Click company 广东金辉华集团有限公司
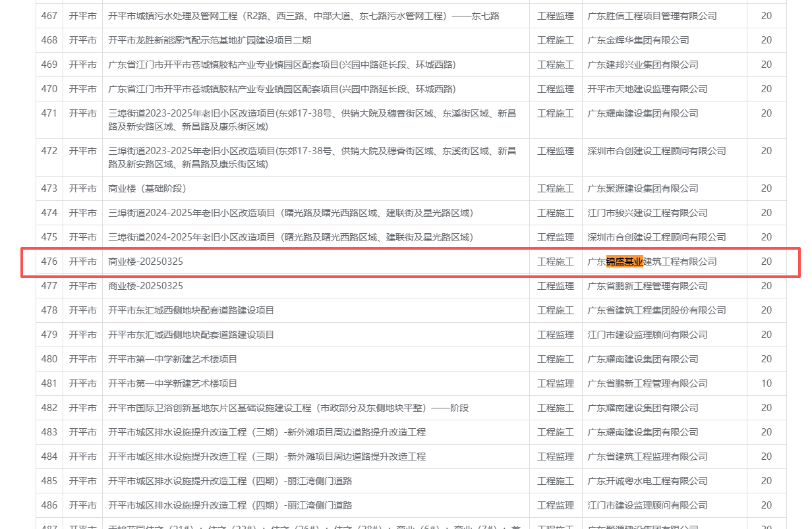 638,40
